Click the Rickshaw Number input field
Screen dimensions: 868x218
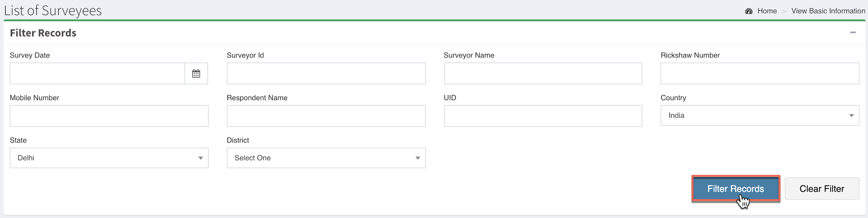(x=760, y=73)
